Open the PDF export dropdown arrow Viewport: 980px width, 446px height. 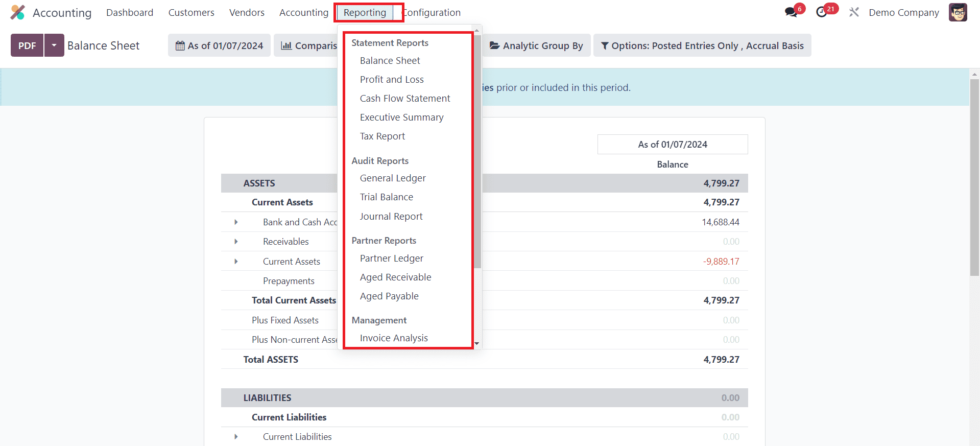(54, 45)
